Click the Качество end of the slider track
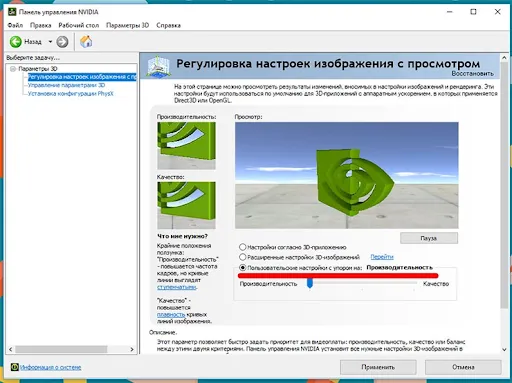 click(415, 283)
